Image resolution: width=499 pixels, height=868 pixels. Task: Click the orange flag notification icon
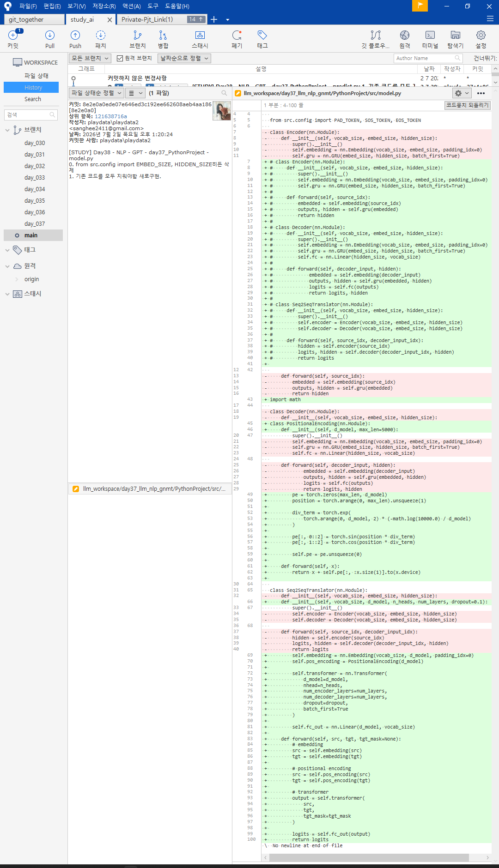[420, 6]
